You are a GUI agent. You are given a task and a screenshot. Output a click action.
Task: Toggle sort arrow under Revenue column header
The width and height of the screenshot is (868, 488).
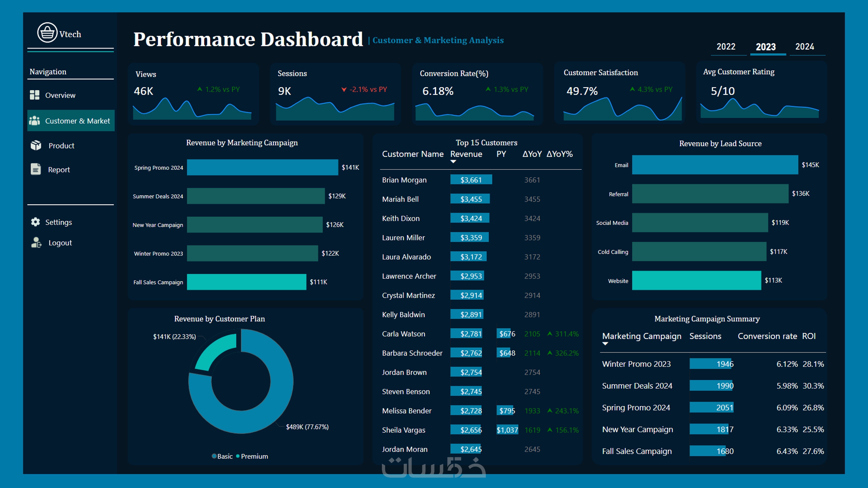pyautogui.click(x=453, y=162)
